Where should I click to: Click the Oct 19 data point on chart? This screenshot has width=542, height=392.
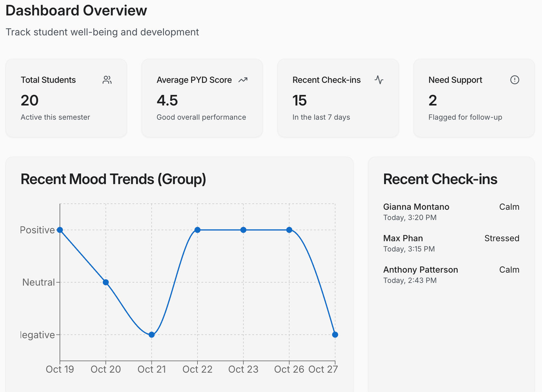pos(60,230)
